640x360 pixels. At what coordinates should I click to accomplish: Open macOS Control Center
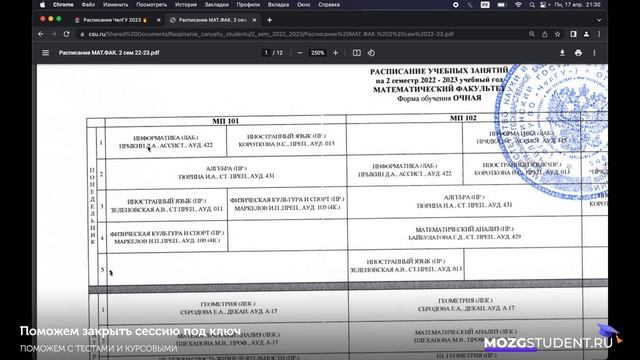(x=544, y=5)
